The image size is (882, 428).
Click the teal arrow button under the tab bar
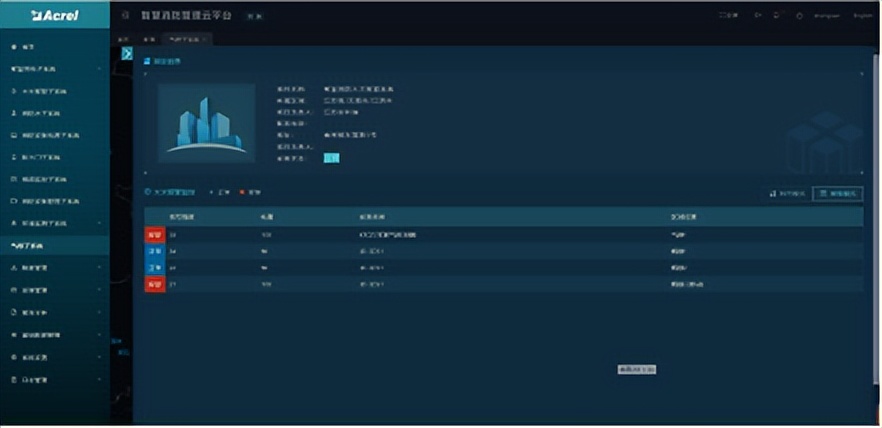[127, 53]
